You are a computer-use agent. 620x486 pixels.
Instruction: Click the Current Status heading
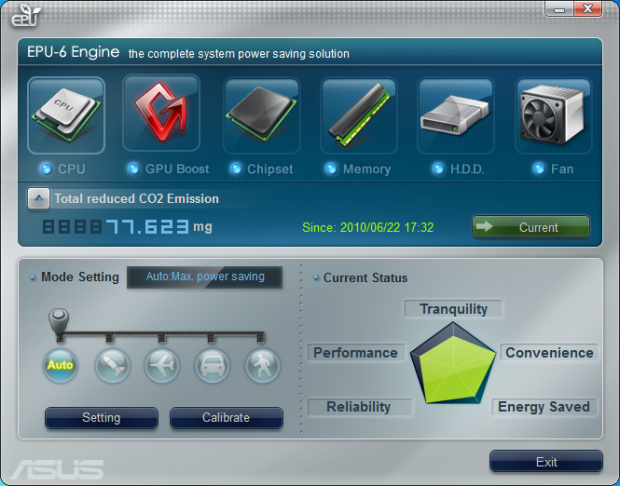click(x=365, y=278)
